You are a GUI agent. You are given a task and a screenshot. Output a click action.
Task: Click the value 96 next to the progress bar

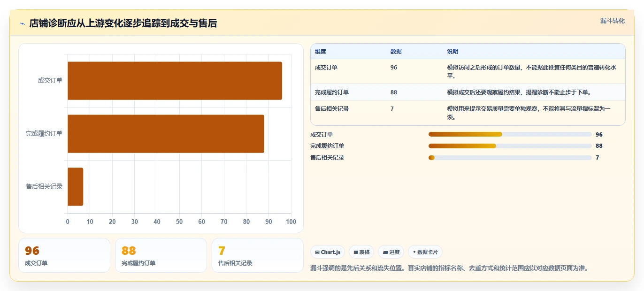click(599, 134)
